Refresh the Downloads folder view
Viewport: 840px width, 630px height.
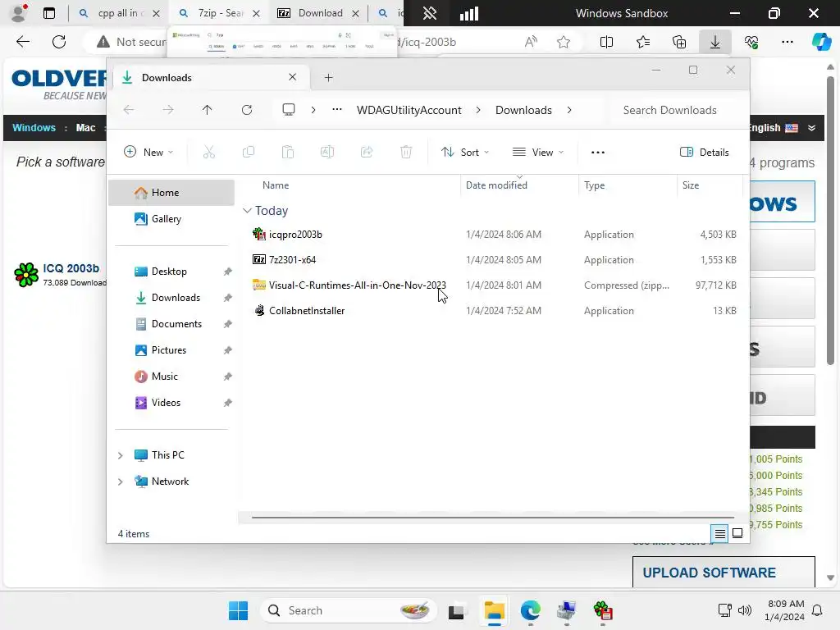[x=246, y=110]
